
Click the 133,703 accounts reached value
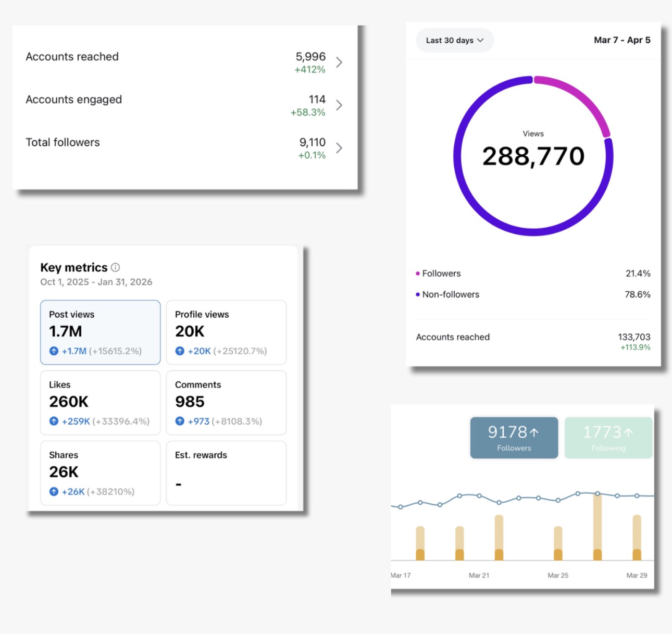coord(634,337)
